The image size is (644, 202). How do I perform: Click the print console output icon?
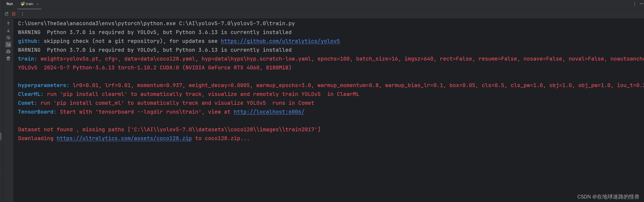tap(8, 51)
